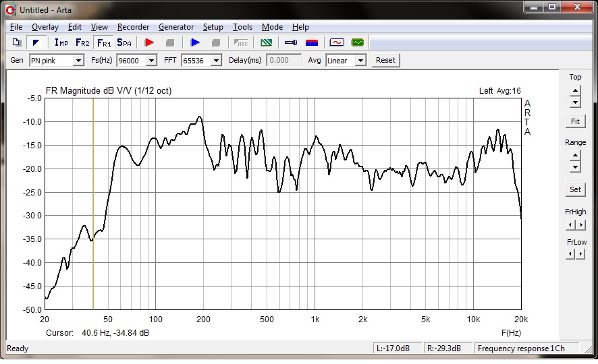Start the generator with the blue play icon
This screenshot has height=364, width=598.
[x=195, y=42]
